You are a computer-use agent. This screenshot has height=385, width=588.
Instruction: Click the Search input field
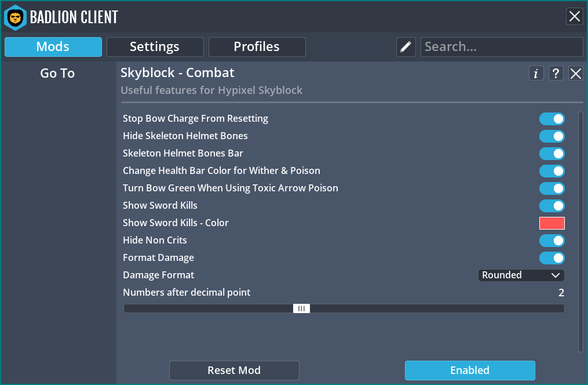pos(502,47)
